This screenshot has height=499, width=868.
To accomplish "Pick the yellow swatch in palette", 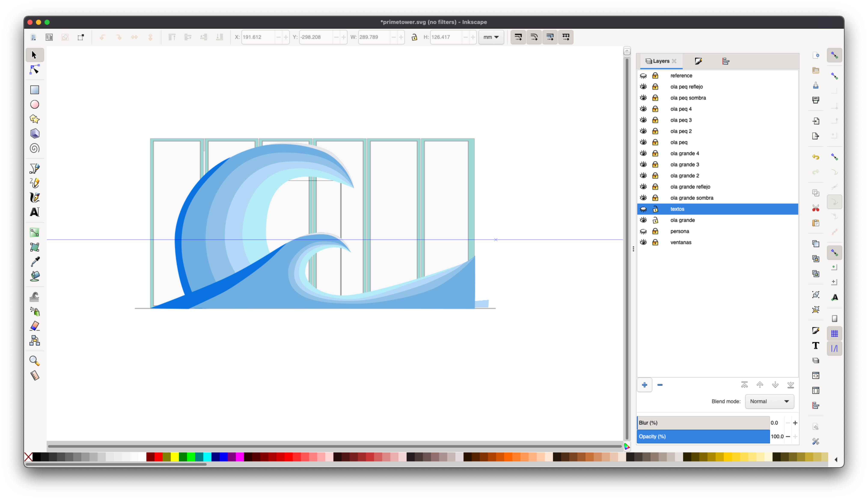I will 175,457.
